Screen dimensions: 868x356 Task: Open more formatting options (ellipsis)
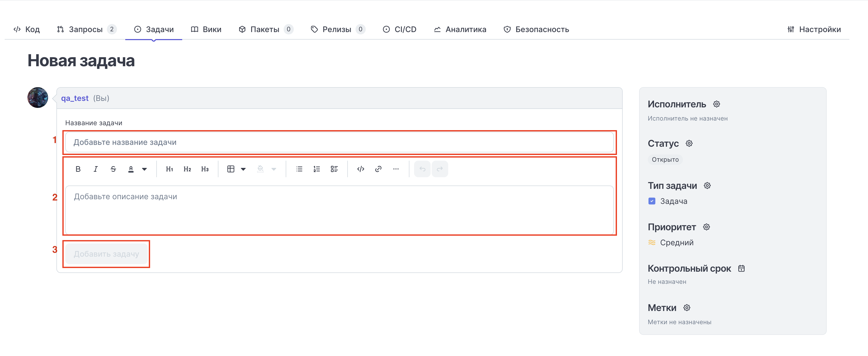coord(396,169)
